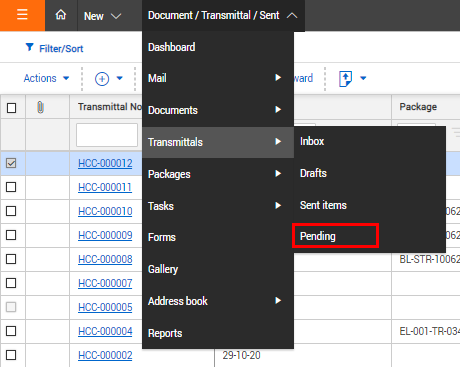Open transmittal HCC-000008 link
The height and width of the screenshot is (367, 460).
coord(105,259)
